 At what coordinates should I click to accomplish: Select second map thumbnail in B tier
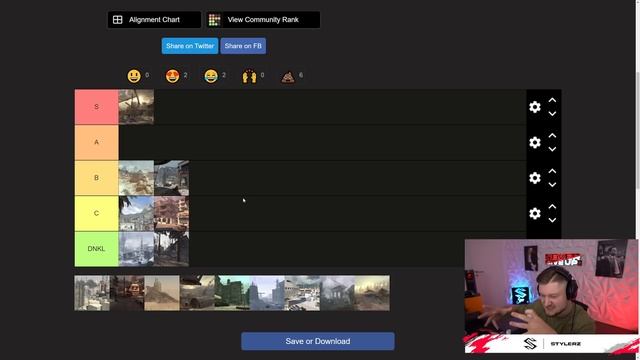point(171,178)
